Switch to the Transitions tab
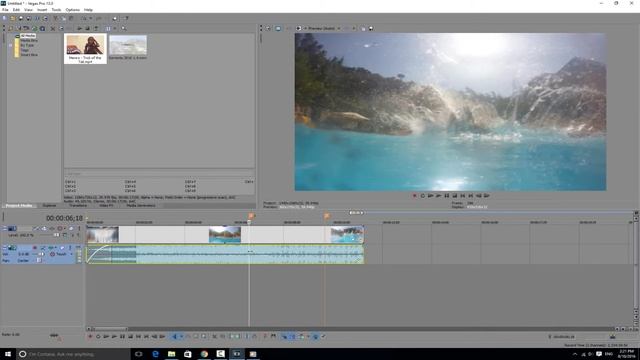 [78, 205]
